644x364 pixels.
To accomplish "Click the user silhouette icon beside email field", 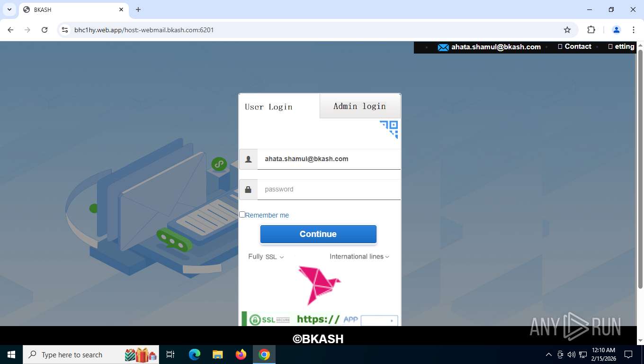I will (248, 159).
